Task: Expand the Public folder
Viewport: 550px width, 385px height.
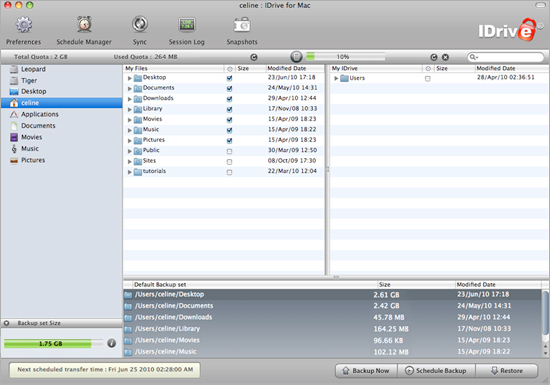Action: [x=129, y=151]
